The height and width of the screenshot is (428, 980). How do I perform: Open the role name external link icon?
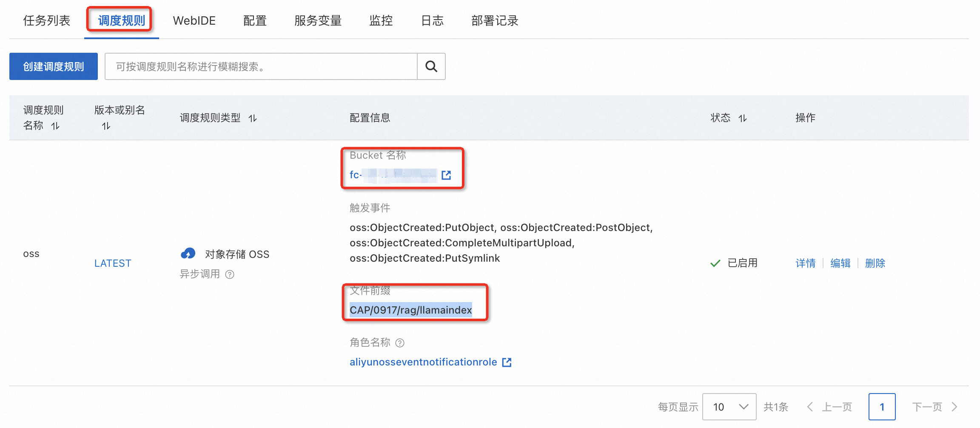click(507, 362)
